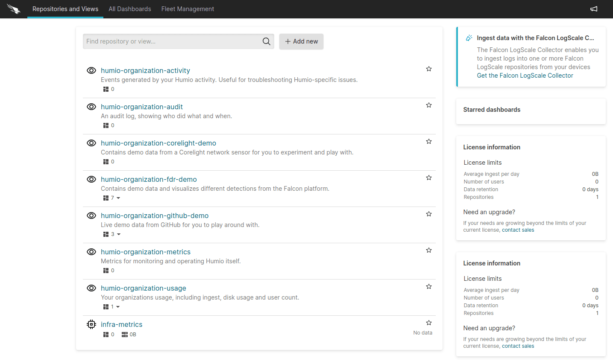Image resolution: width=613 pixels, height=364 pixels.
Task: Open the humio-organization-corelight-demo view
Action: click(x=158, y=143)
